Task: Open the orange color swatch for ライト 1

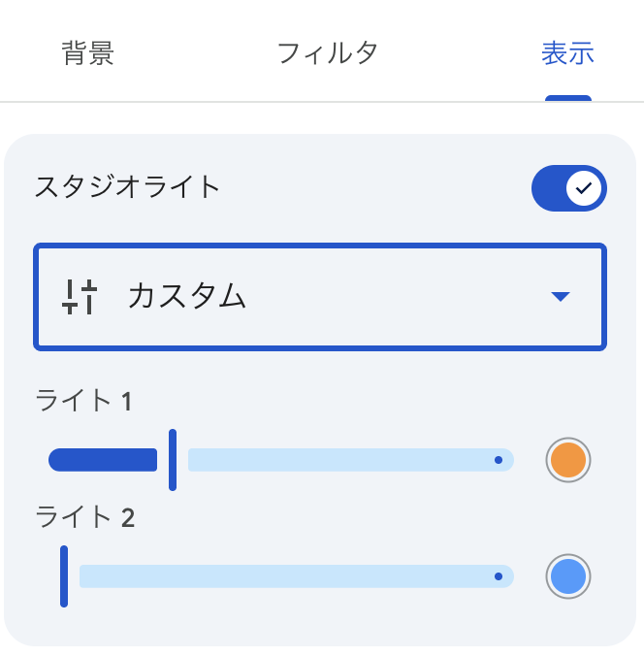Action: click(567, 460)
